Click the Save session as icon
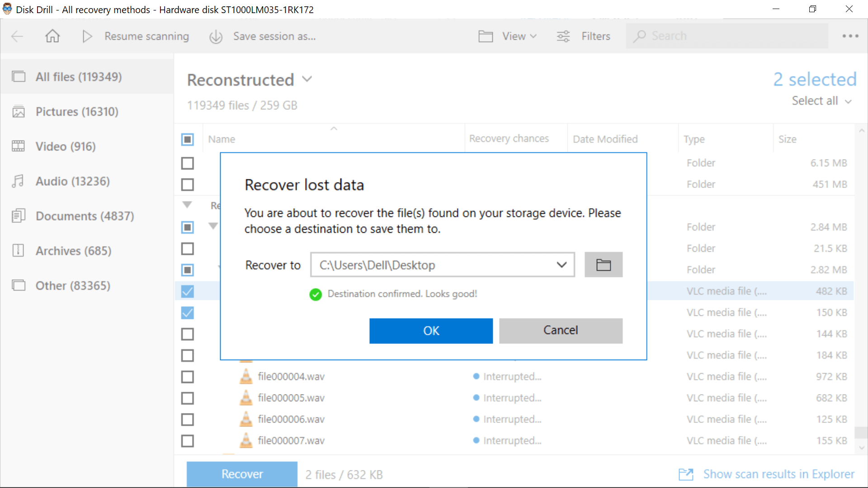Screen dimensions: 868x488 pyautogui.click(x=216, y=36)
